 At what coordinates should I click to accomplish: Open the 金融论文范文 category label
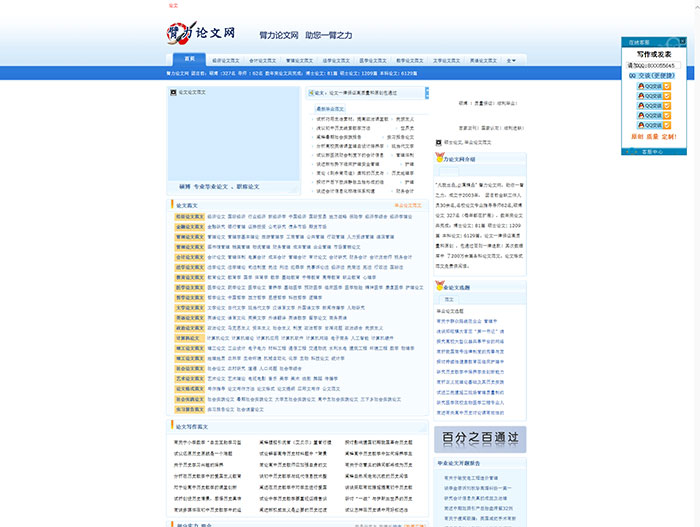coord(189,227)
